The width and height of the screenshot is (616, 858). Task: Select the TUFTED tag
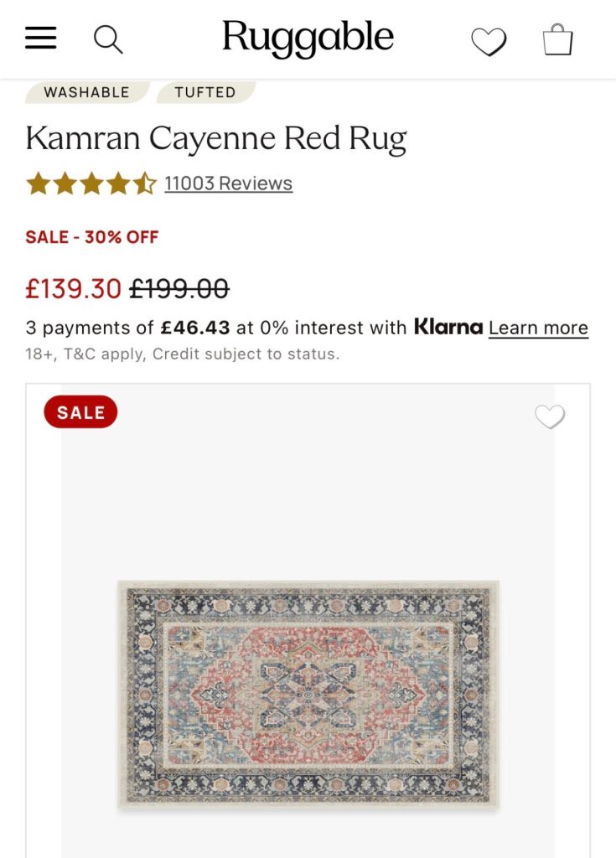click(205, 92)
